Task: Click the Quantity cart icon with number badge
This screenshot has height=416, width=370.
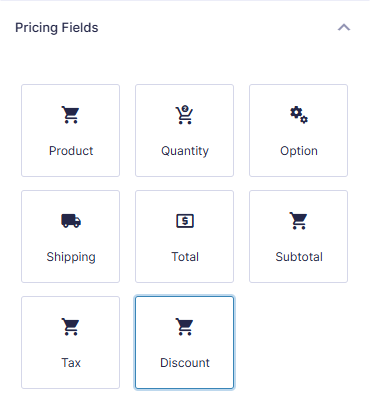Action: click(x=185, y=115)
